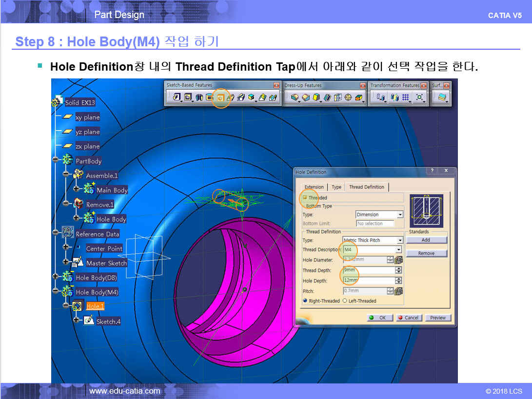Collapse the Remove.1 tree node
This screenshot has width=532, height=399.
65,203
